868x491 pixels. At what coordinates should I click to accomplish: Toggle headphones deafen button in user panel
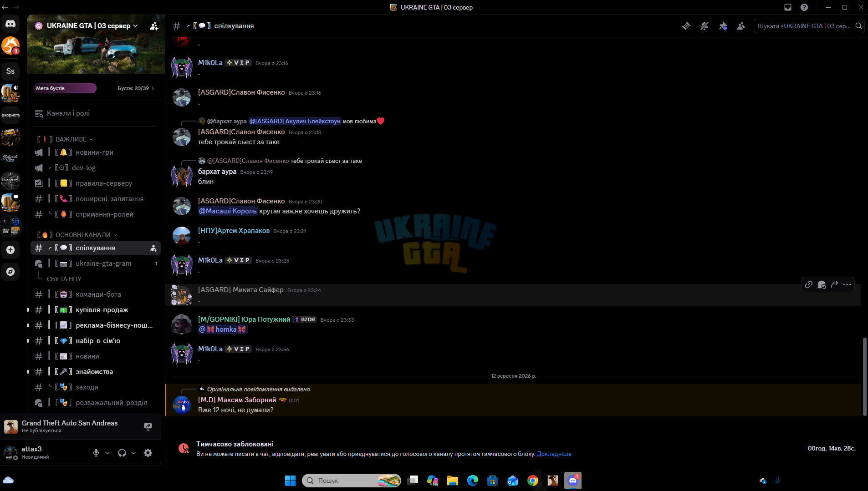point(122,453)
